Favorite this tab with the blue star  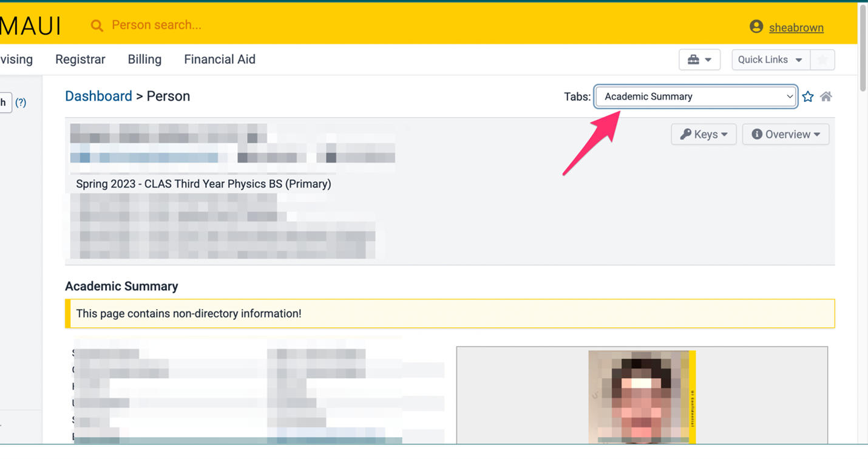tap(808, 97)
